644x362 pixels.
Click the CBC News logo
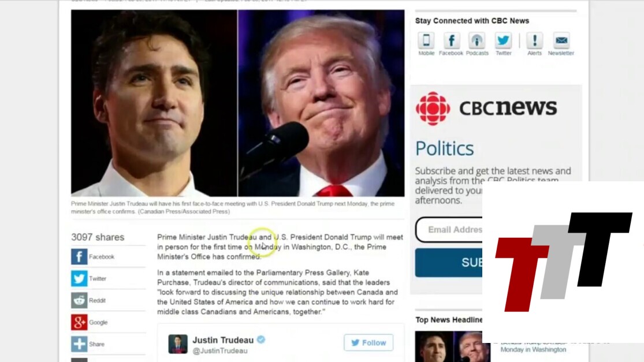(x=486, y=109)
